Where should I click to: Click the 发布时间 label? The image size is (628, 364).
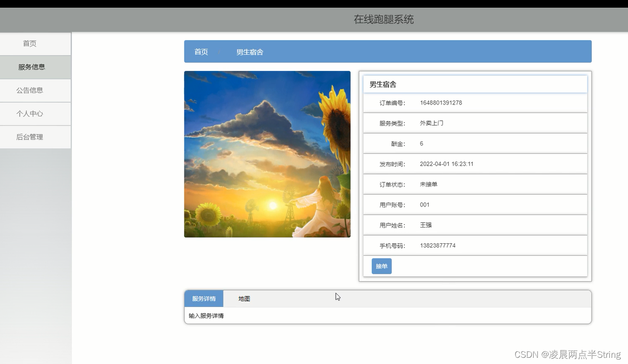[x=392, y=164]
